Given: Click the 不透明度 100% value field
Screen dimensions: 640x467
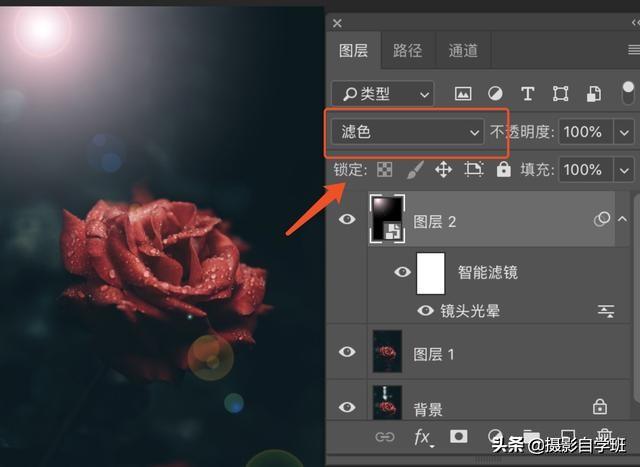Looking at the screenshot, I should click(586, 132).
